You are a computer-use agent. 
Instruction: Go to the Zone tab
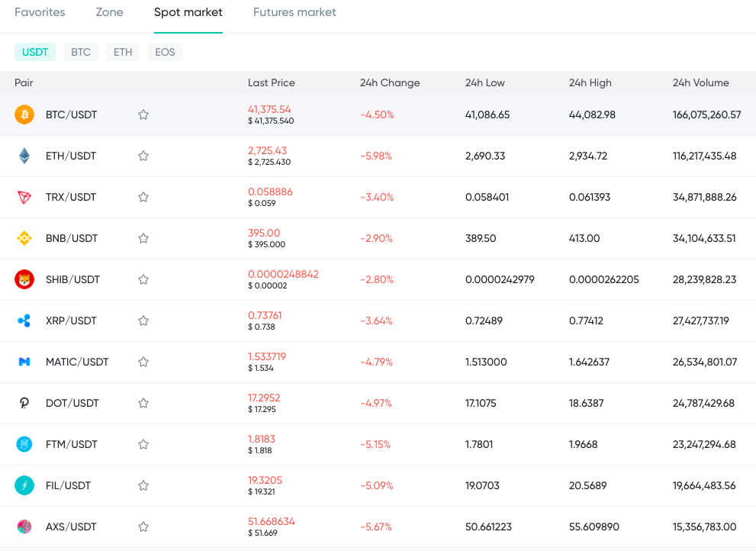click(109, 12)
